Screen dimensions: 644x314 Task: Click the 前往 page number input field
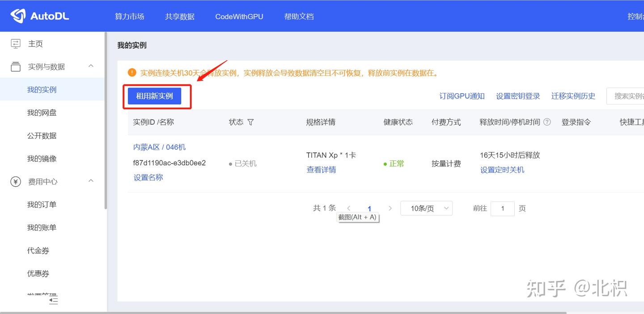click(502, 208)
